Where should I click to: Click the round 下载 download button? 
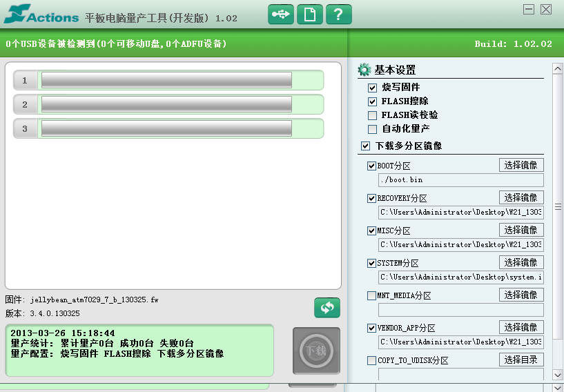pos(317,351)
